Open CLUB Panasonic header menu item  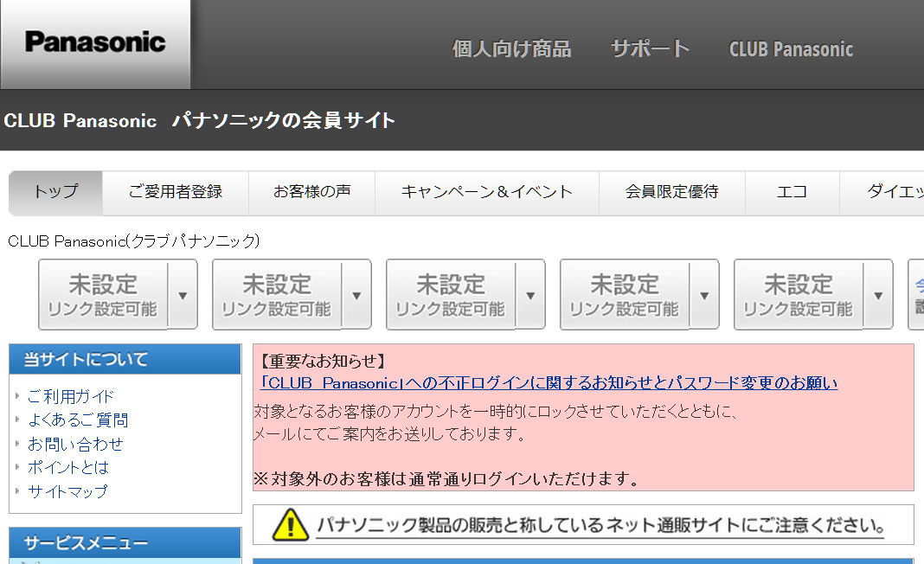(791, 49)
